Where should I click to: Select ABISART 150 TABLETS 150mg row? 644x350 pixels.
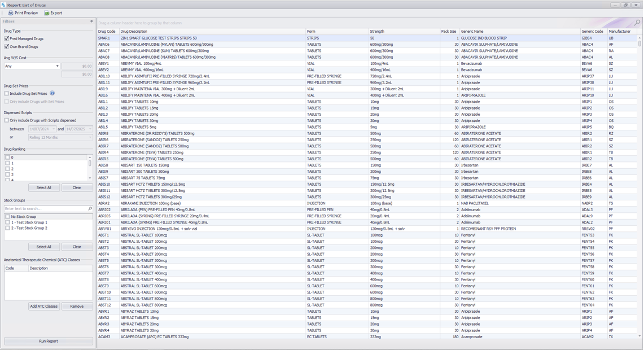[367, 165]
